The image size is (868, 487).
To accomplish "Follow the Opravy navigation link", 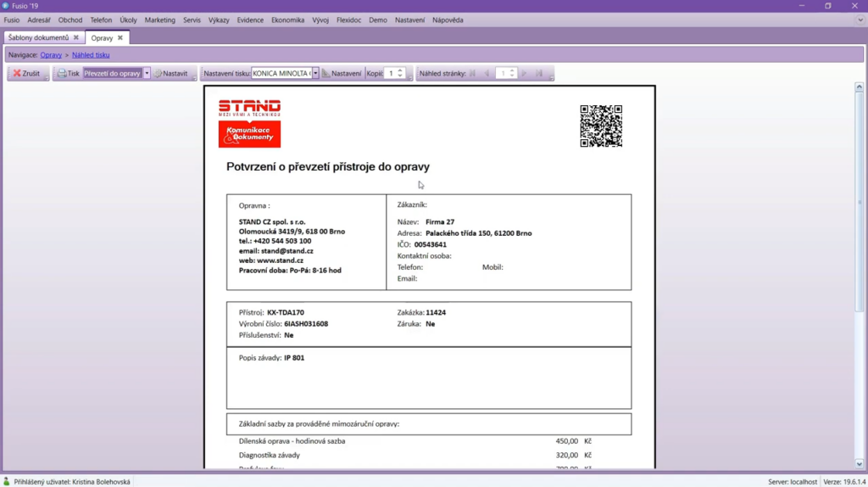I will tap(51, 55).
